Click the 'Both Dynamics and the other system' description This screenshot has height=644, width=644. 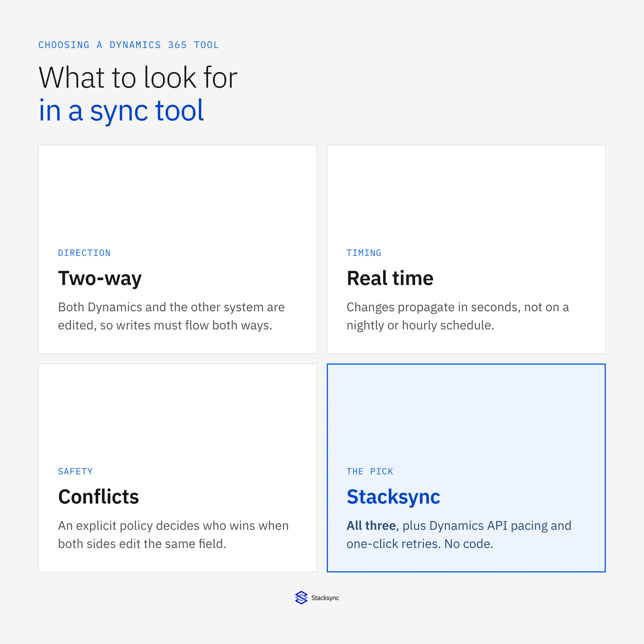click(171, 316)
